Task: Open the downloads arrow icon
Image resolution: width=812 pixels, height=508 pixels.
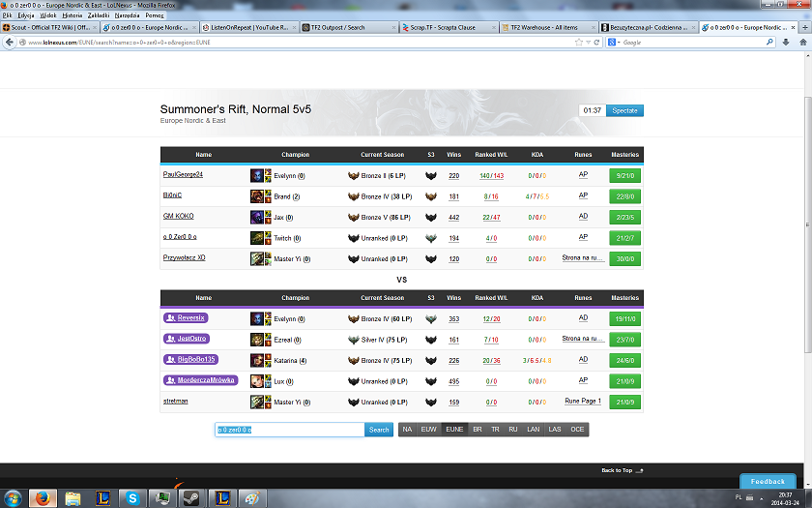Action: (786, 42)
